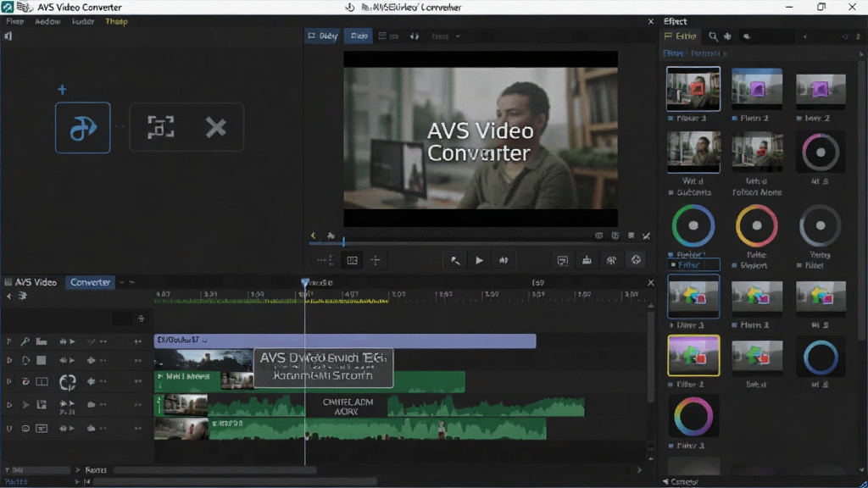Viewport: 868px width, 488px height.
Task: Click the highlighted Filter label under color wheel
Action: point(693,265)
